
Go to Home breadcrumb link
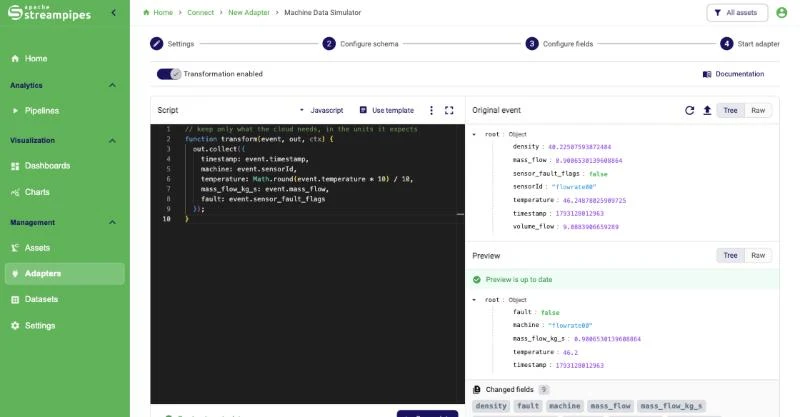pyautogui.click(x=163, y=12)
